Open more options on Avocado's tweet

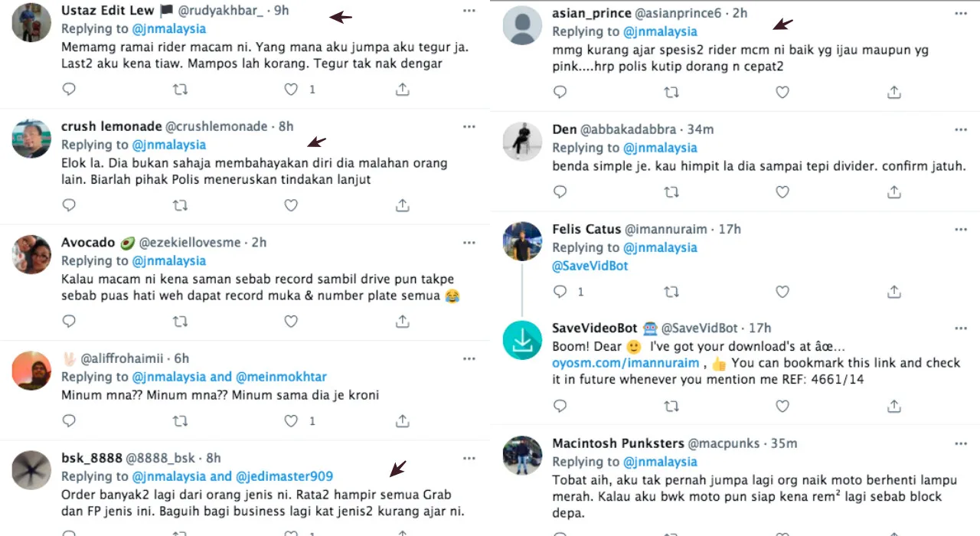[469, 243]
